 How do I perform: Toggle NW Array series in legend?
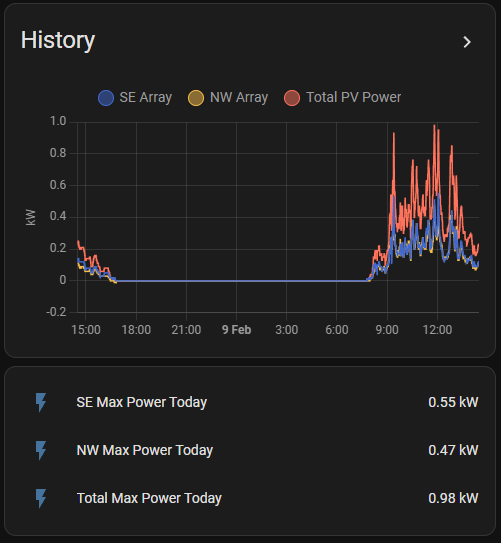click(x=228, y=98)
